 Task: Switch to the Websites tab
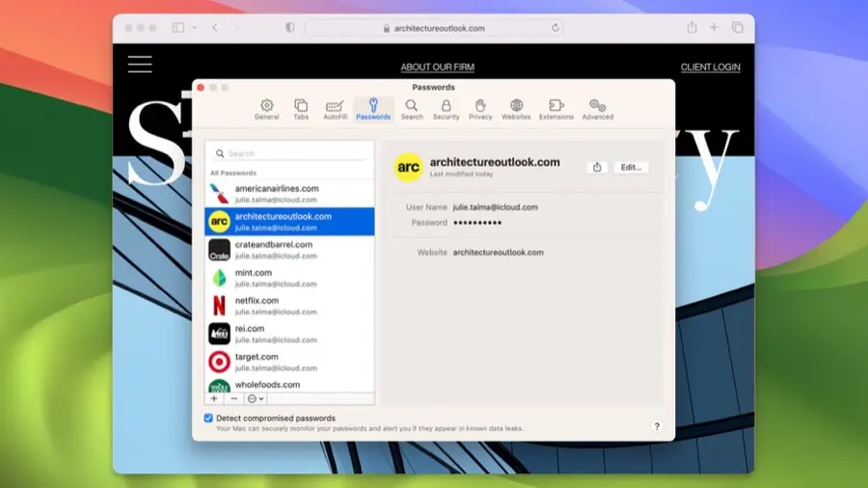516,109
